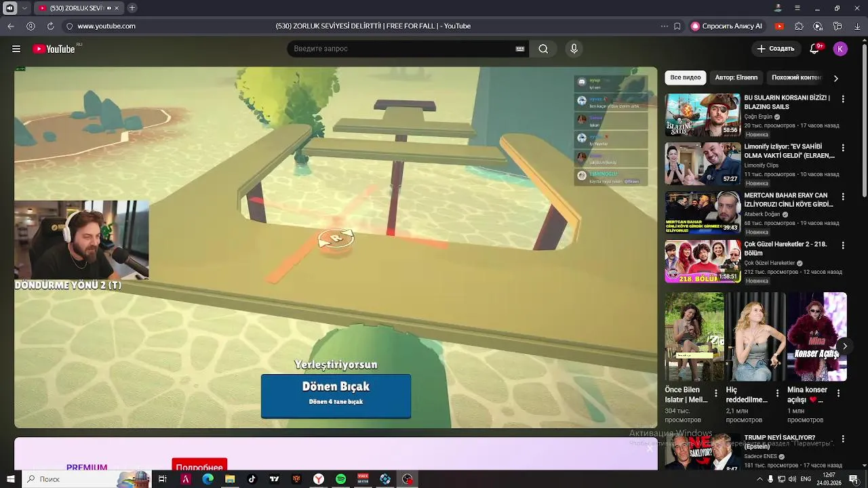
Task: Start voice search with the microphone icon
Action: (574, 49)
